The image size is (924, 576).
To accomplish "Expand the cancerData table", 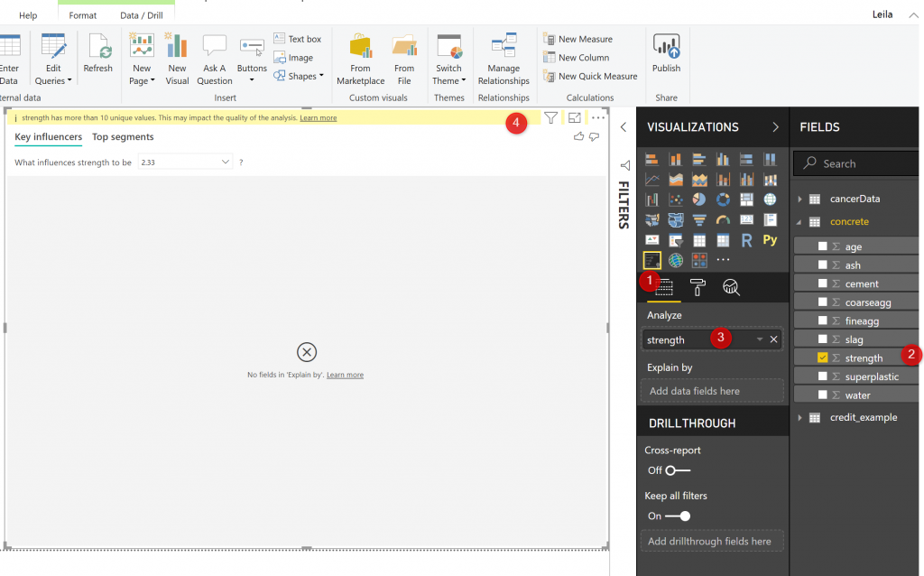I will (x=799, y=199).
